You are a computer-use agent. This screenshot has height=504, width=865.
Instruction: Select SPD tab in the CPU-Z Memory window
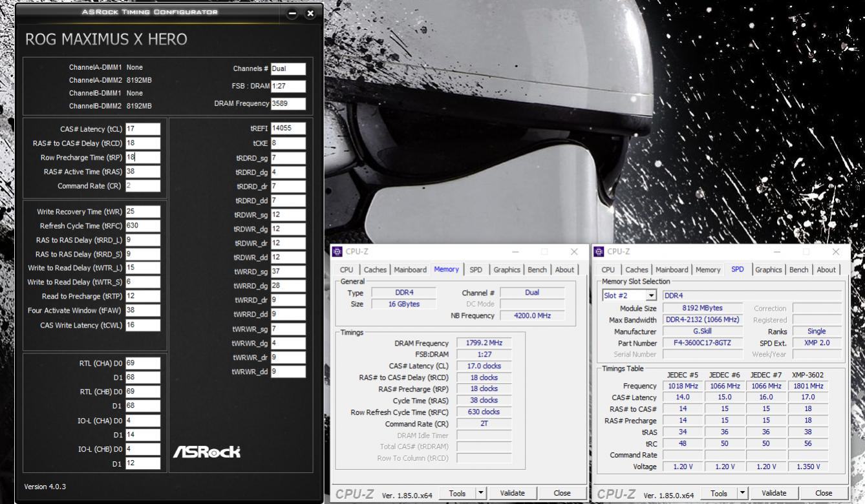pos(476,269)
